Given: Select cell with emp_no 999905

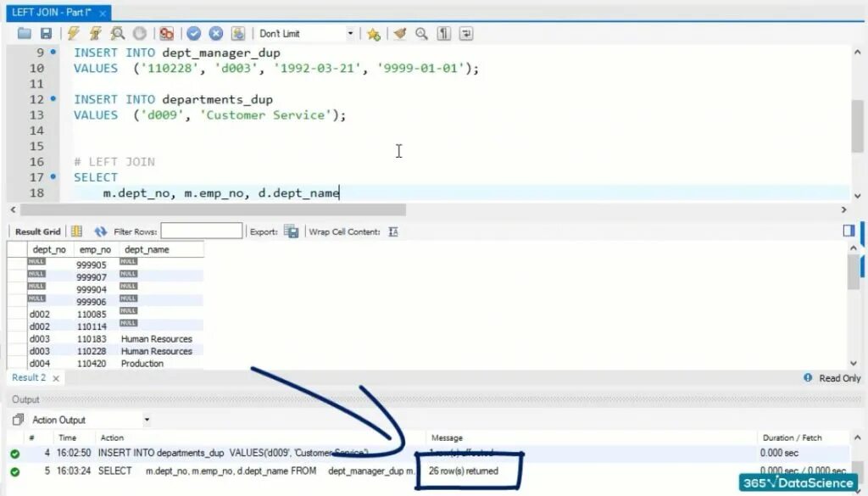Looking at the screenshot, I should click(x=96, y=265).
